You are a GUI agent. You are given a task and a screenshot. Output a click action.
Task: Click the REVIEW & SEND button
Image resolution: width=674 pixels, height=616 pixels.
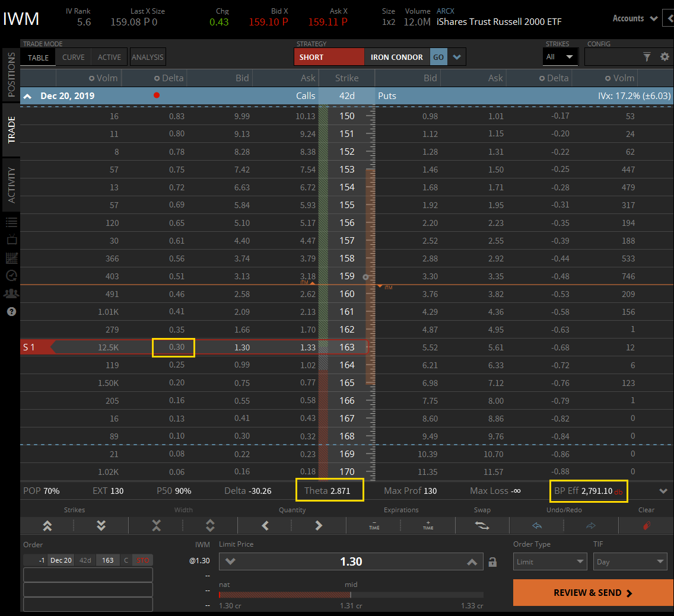click(593, 593)
